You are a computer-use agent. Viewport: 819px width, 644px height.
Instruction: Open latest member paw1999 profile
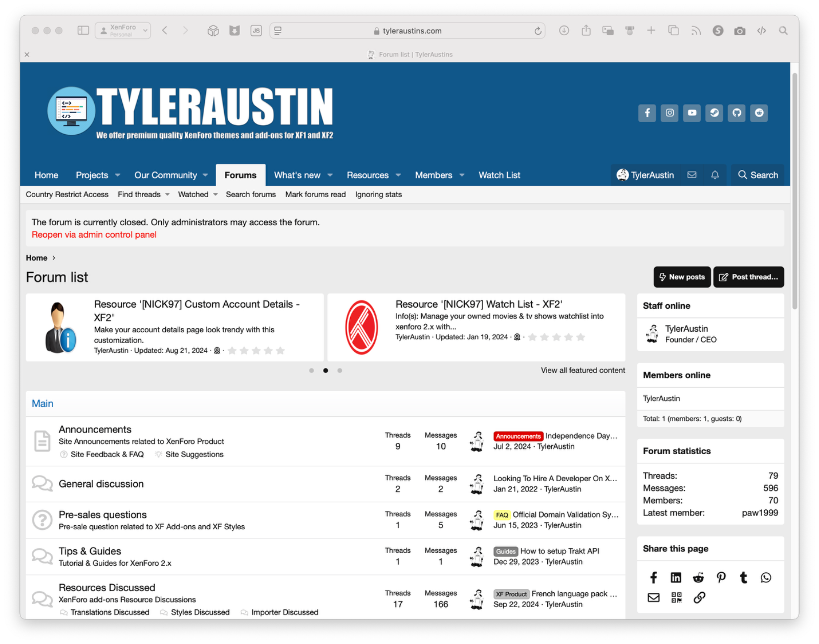pos(760,513)
